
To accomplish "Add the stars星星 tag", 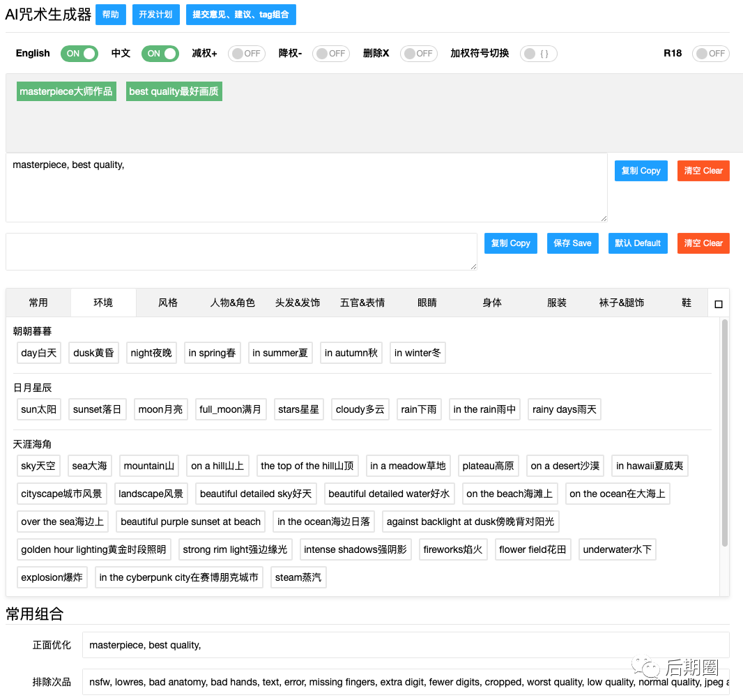I will click(x=298, y=409).
